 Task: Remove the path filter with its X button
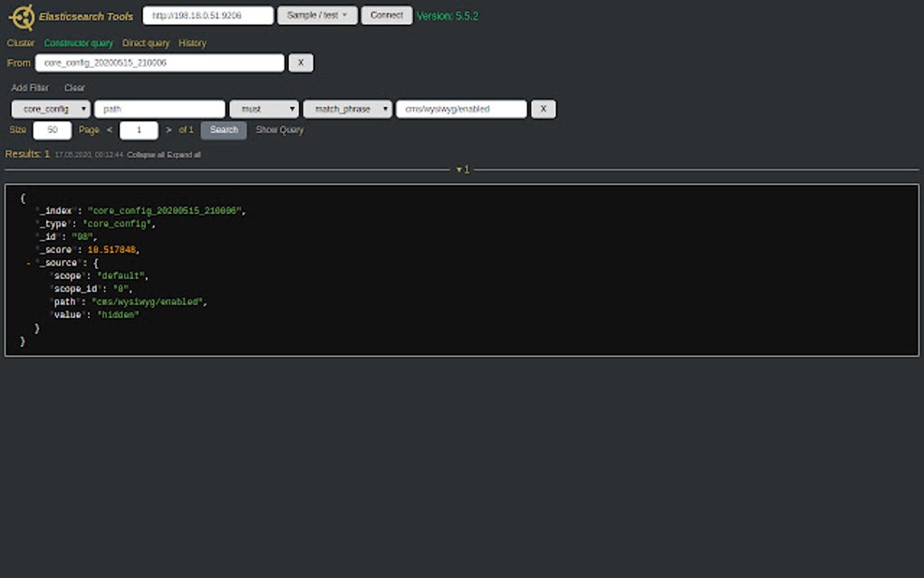543,109
